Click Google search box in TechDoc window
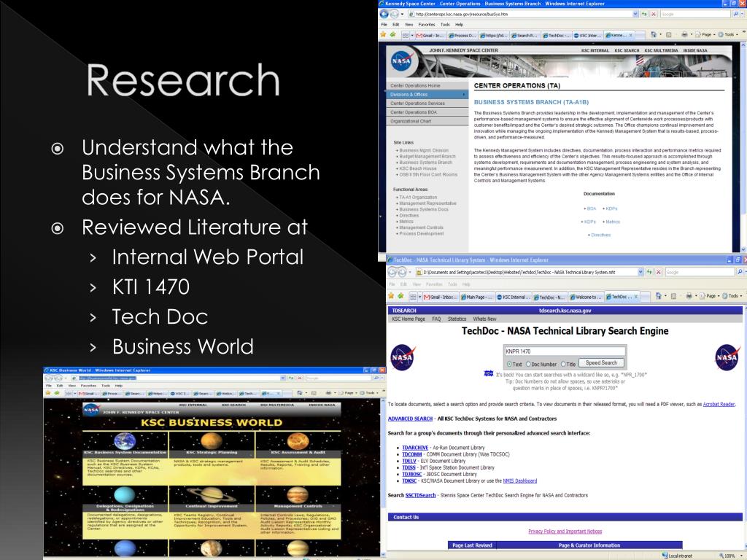Viewport: 747px width, 560px height. 700,272
